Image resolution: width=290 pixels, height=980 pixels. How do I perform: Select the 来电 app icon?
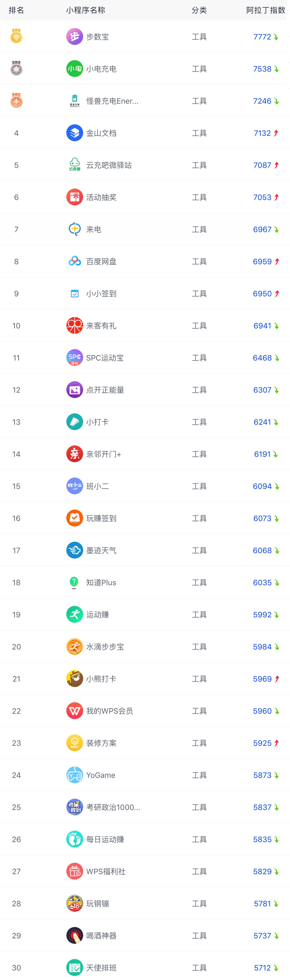74,229
